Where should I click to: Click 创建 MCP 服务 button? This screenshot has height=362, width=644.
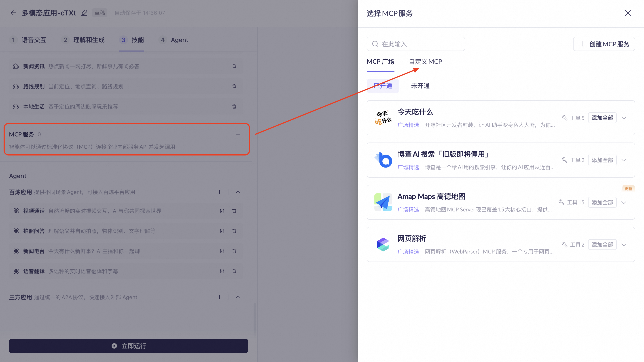(604, 44)
